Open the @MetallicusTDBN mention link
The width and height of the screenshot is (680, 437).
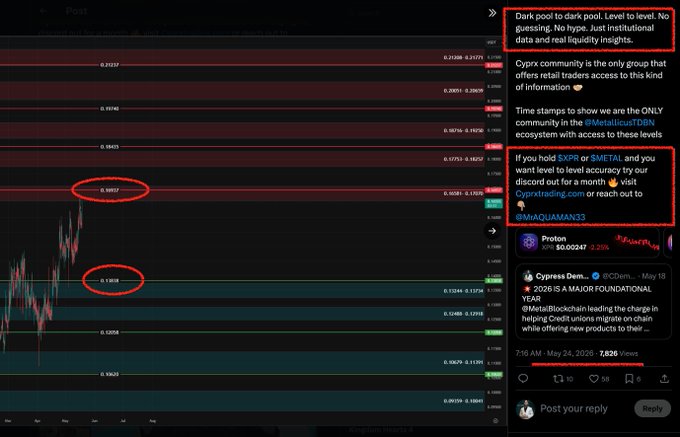pyautogui.click(x=619, y=123)
